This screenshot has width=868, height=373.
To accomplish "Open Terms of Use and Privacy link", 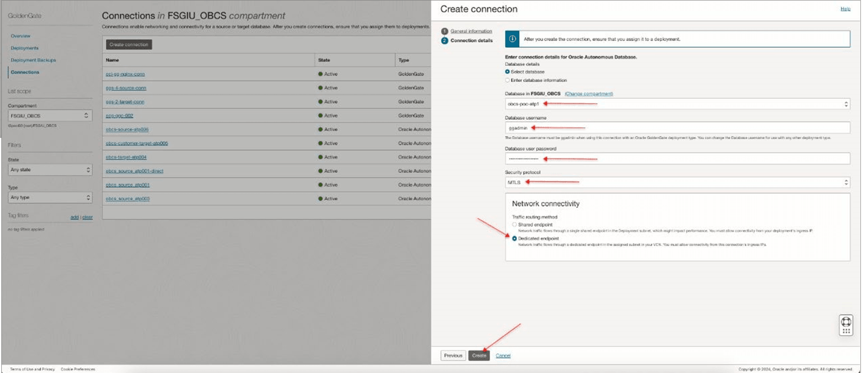I will 32,369.
